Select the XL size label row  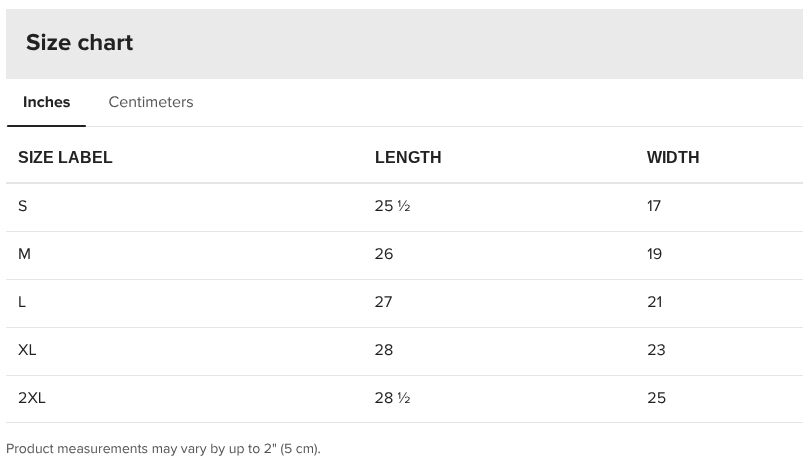click(x=27, y=350)
